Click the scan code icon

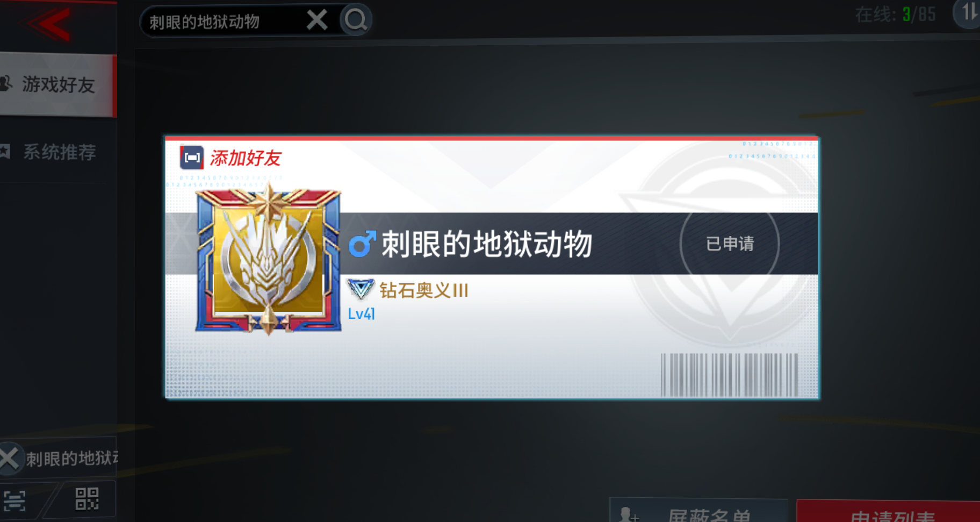tap(15, 500)
